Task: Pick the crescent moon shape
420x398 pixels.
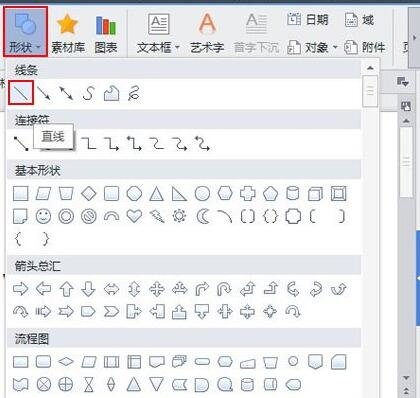Action: pyautogui.click(x=203, y=216)
